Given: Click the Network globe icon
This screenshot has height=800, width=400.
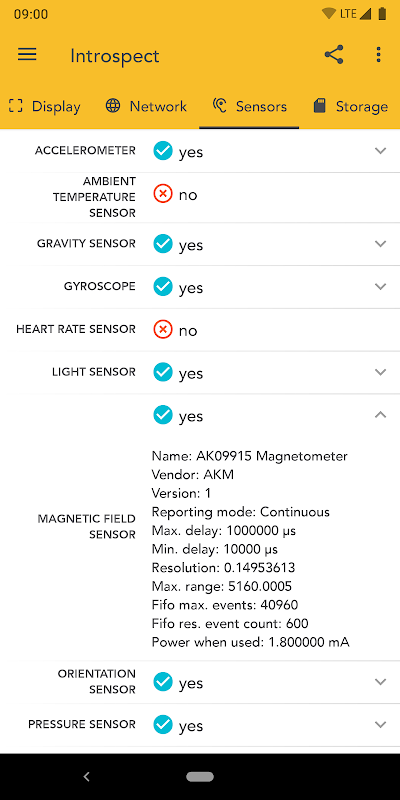Looking at the screenshot, I should pyautogui.click(x=113, y=106).
